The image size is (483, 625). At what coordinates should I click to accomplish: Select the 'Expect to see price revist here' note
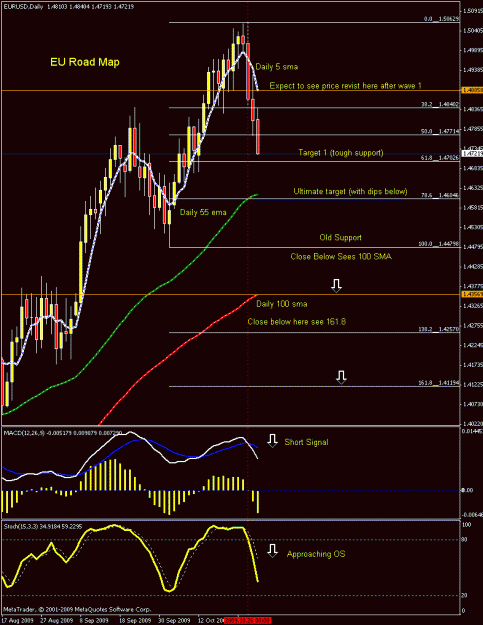346,86
